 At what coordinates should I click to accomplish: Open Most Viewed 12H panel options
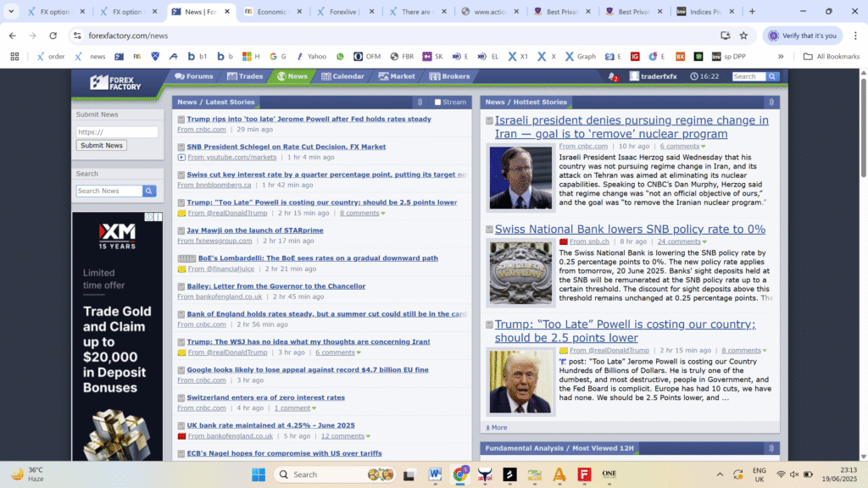(771, 448)
